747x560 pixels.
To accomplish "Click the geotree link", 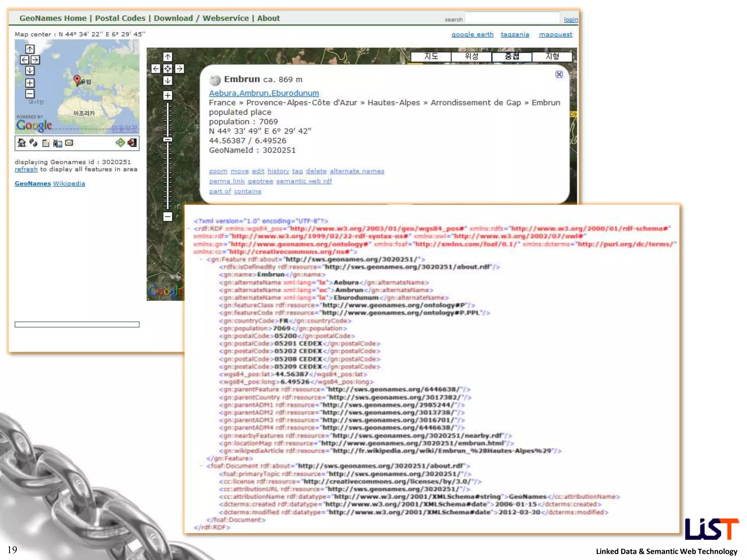I will pos(260,181).
